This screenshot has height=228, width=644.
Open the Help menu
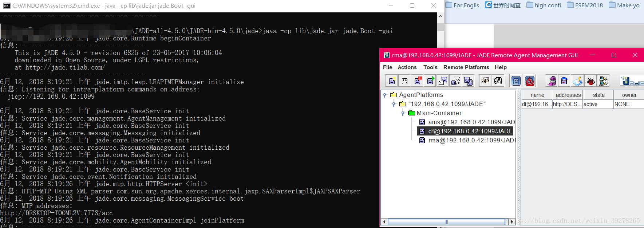click(x=501, y=67)
